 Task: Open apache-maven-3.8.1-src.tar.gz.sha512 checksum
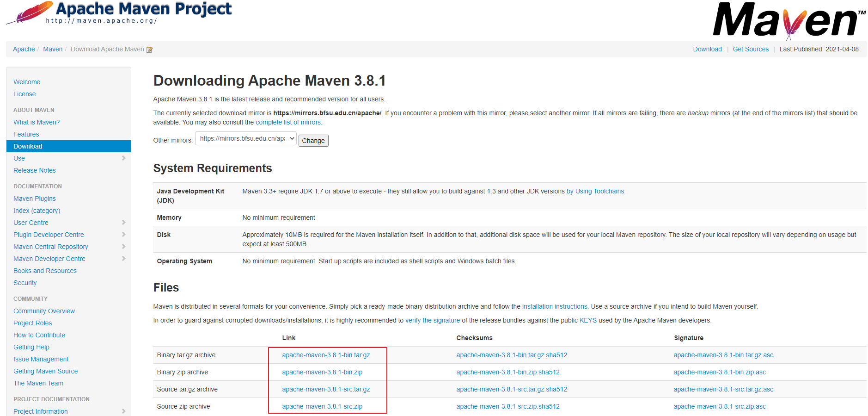pos(512,389)
